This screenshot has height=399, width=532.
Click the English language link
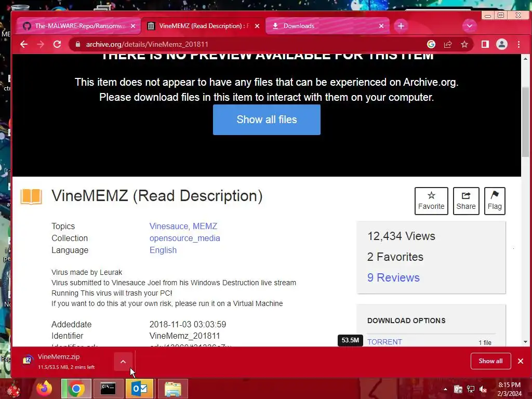click(163, 250)
